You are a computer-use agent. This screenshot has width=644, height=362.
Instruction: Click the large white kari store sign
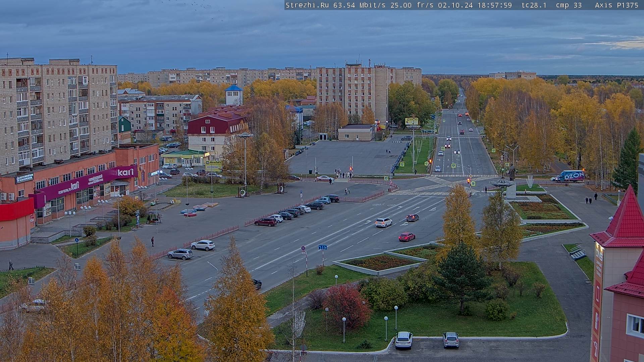pyautogui.click(x=125, y=172)
